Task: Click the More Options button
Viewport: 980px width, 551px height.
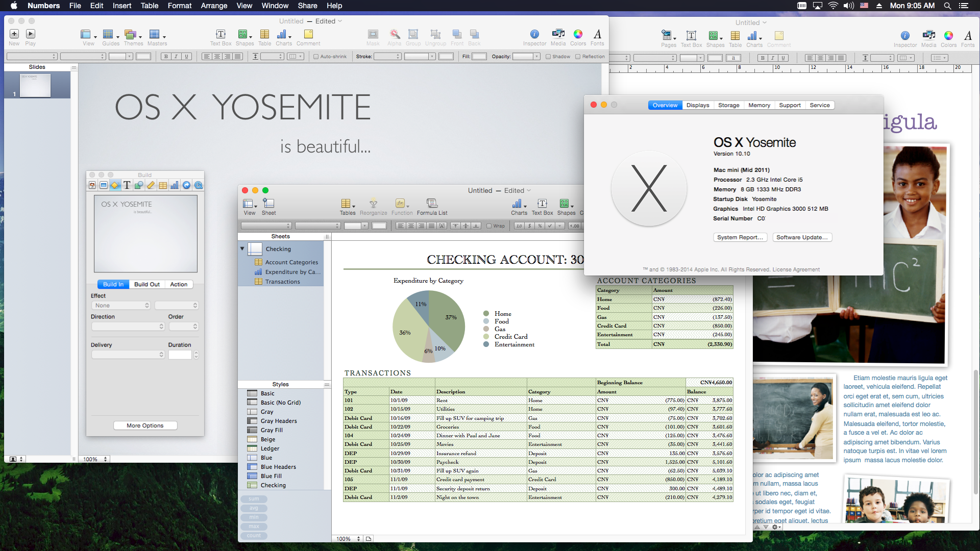Action: [145, 425]
